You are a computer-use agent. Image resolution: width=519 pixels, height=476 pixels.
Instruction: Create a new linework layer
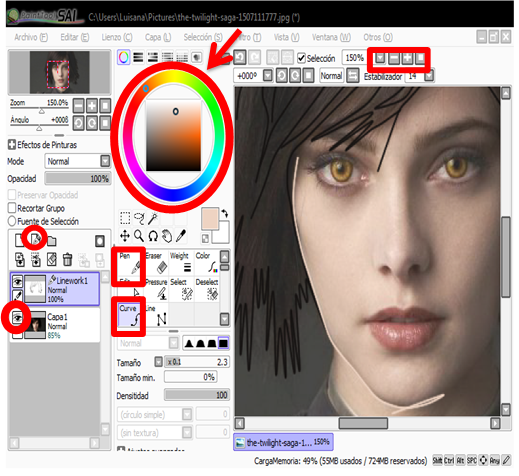(36, 240)
